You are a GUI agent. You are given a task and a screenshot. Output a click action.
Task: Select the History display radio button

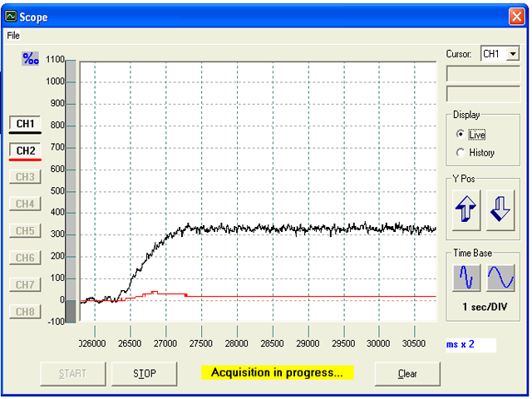pos(461,152)
